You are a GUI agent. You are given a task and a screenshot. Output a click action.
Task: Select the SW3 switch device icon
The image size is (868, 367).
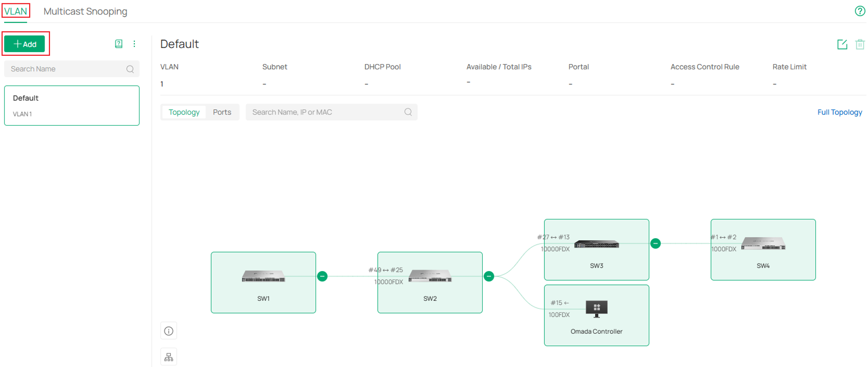click(596, 244)
